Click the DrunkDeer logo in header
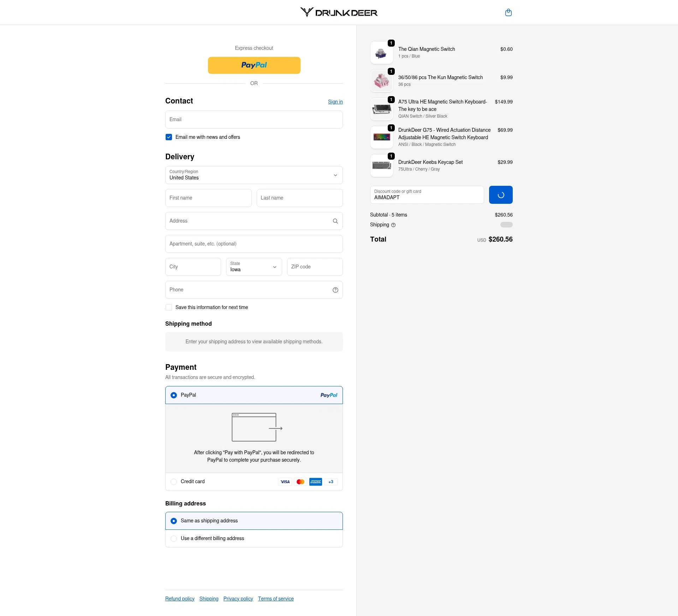This screenshot has height=616, width=678. [x=339, y=12]
